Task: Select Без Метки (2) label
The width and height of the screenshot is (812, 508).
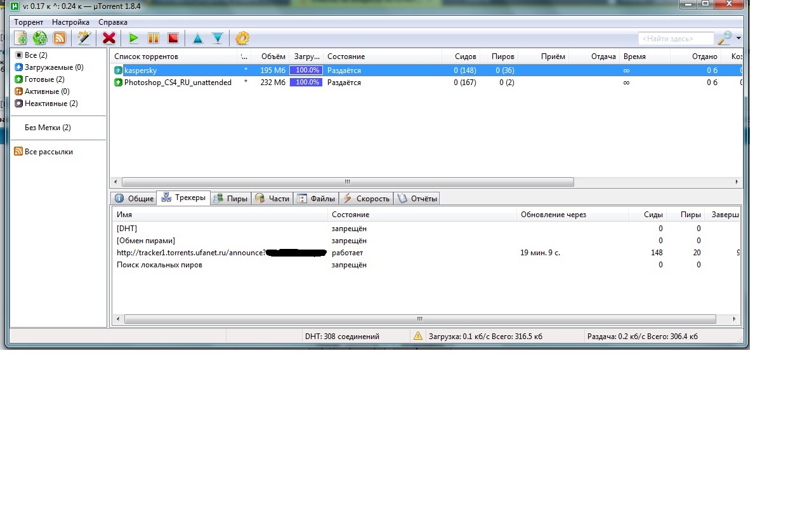Action: [x=48, y=128]
